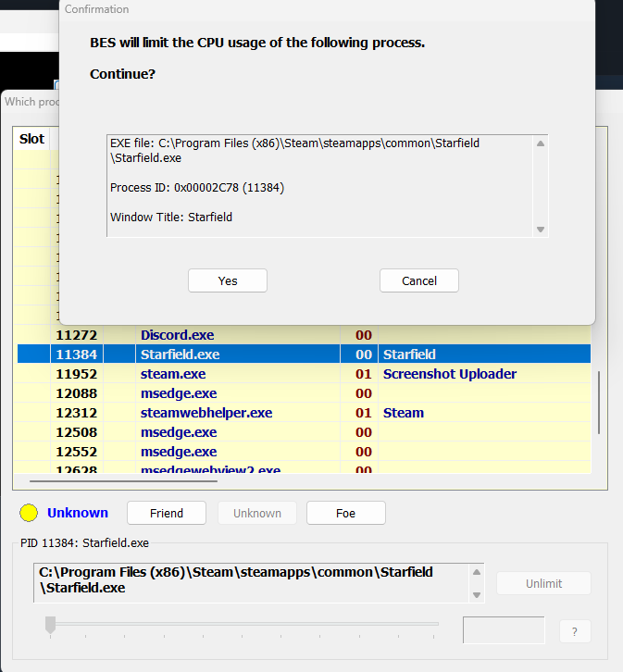Click the percentage field beside the slider

504,630
